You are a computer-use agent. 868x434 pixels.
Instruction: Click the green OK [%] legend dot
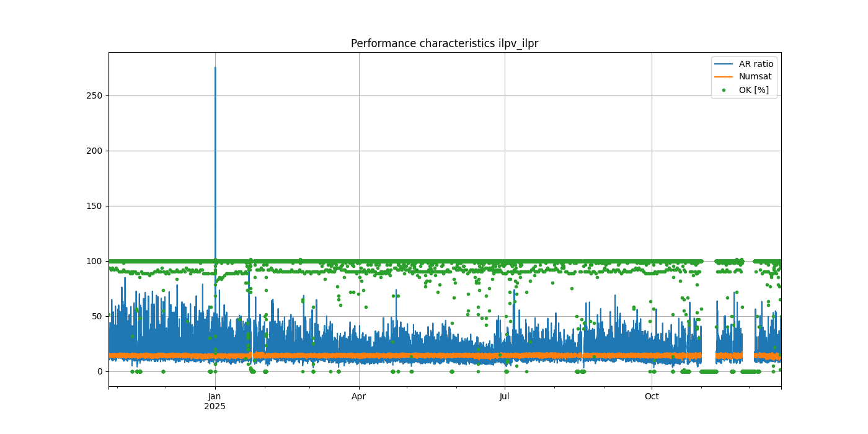(x=724, y=90)
